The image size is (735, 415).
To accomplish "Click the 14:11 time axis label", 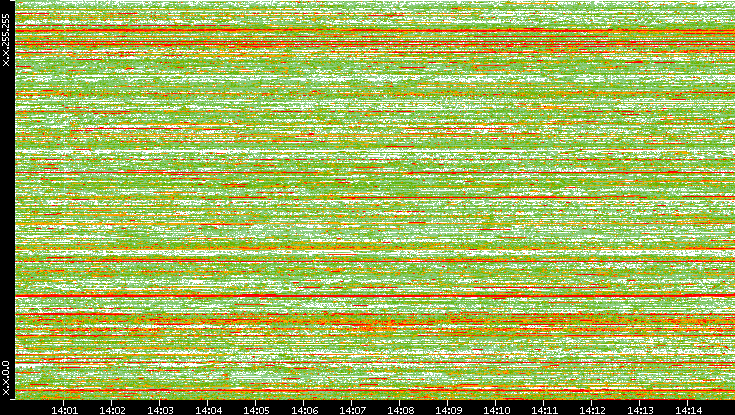I will (x=544, y=410).
